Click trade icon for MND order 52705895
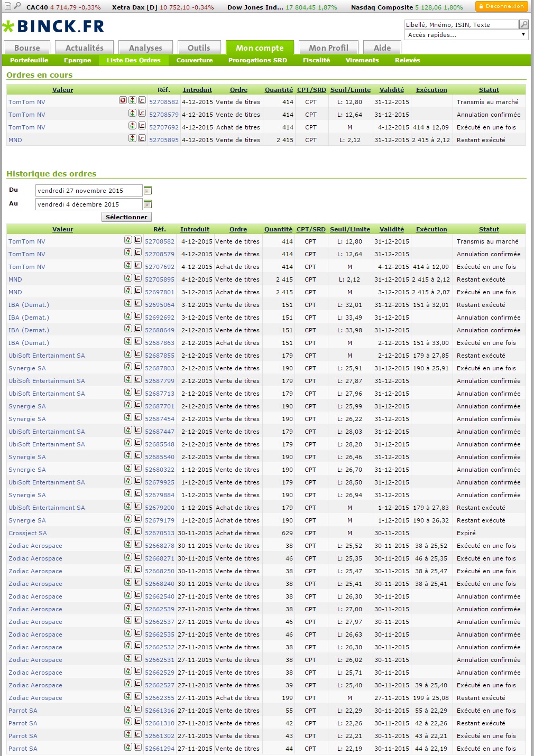Screen dimensions: 534x756 click(132, 138)
